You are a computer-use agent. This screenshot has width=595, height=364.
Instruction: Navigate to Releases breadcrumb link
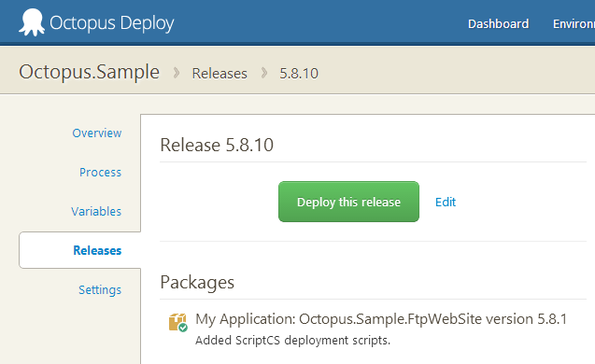tap(220, 73)
